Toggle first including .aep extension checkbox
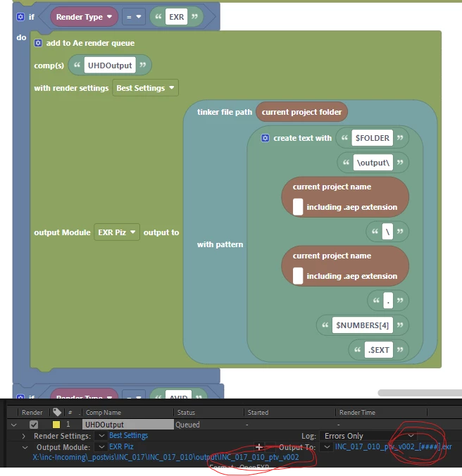Viewport: 462px width, 476px height. (298, 207)
